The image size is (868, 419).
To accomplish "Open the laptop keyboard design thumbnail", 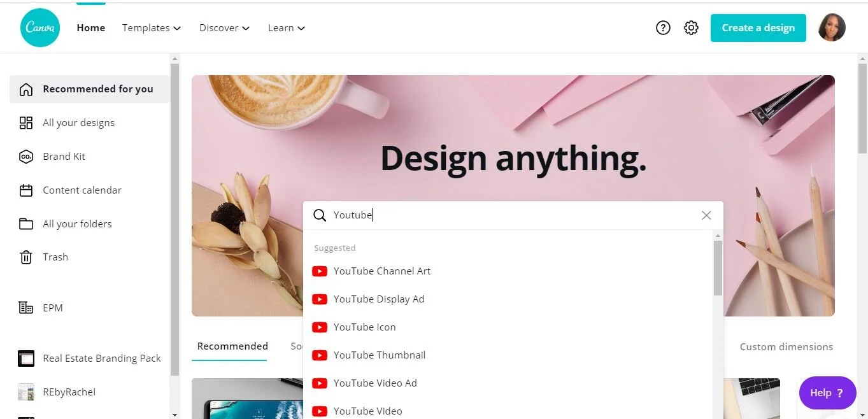I will pyautogui.click(x=752, y=399).
